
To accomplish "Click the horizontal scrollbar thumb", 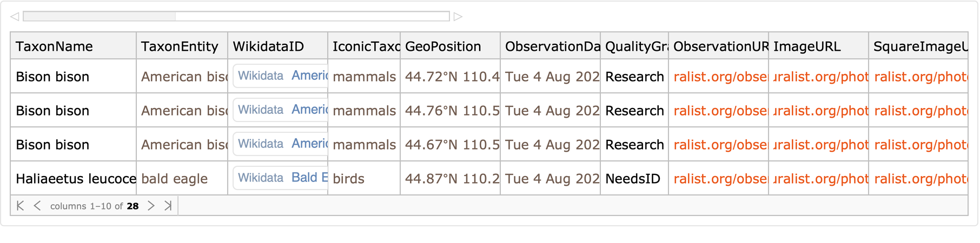I will tap(100, 17).
